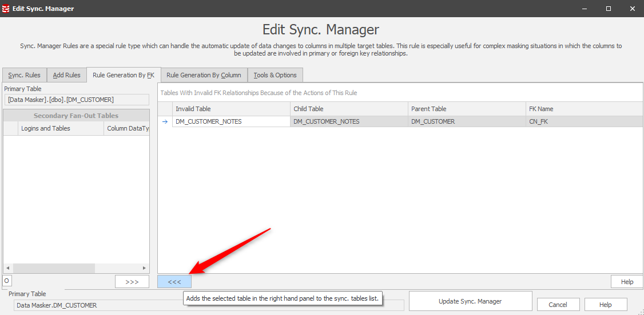Click the left scroll arrow of horizontal scrollbar
The image size is (644, 315).
coord(7,268)
